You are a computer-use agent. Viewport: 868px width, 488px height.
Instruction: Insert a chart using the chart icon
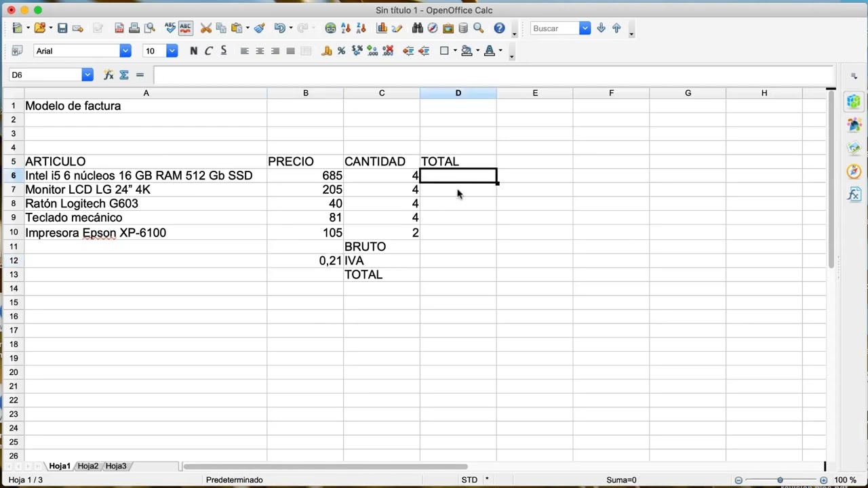[x=382, y=28]
